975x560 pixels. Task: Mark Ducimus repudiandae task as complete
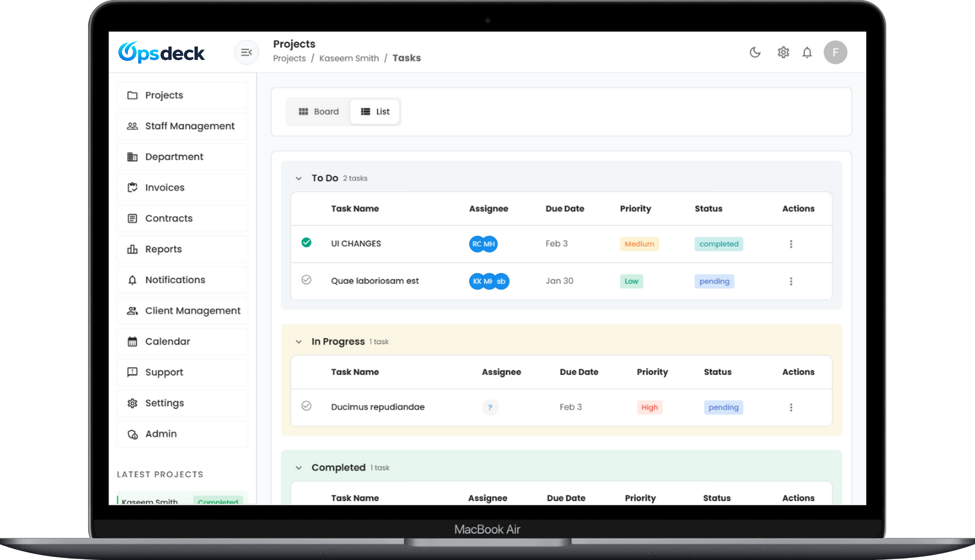(306, 406)
